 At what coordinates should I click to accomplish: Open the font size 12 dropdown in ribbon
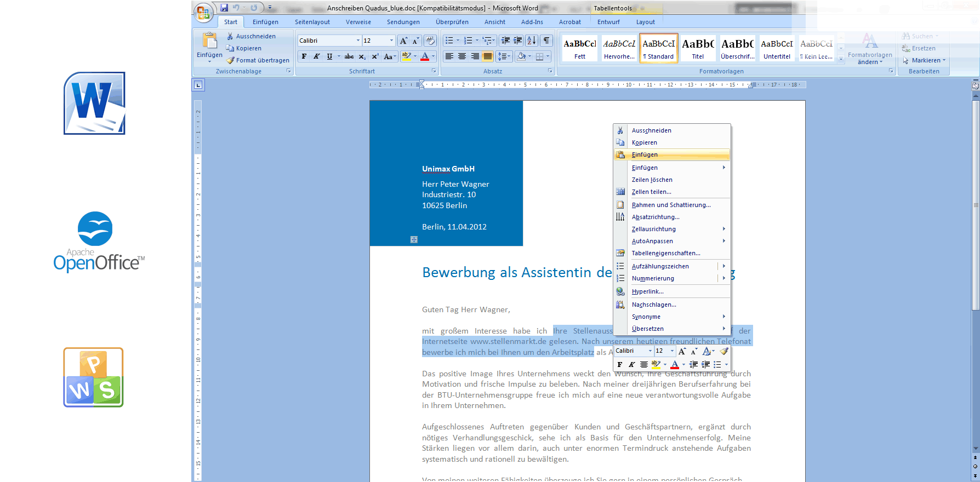391,41
